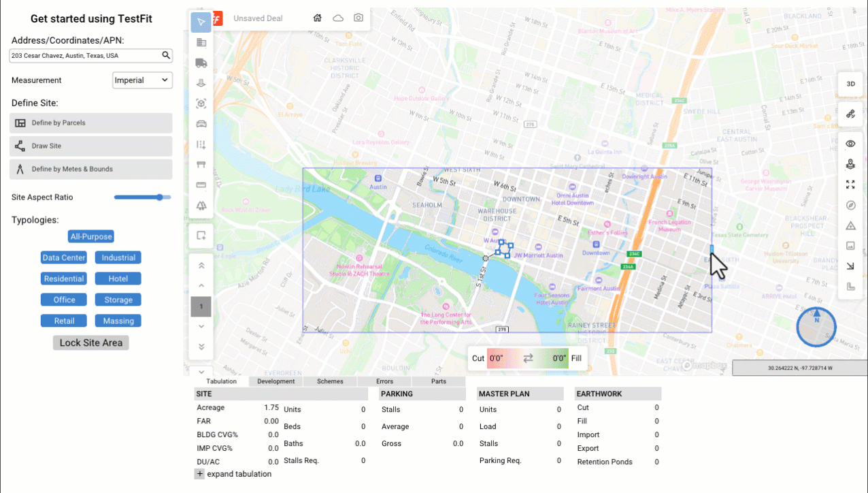This screenshot has height=493, width=868.
Task: Open the Measurement Imperial dropdown
Action: [142, 80]
